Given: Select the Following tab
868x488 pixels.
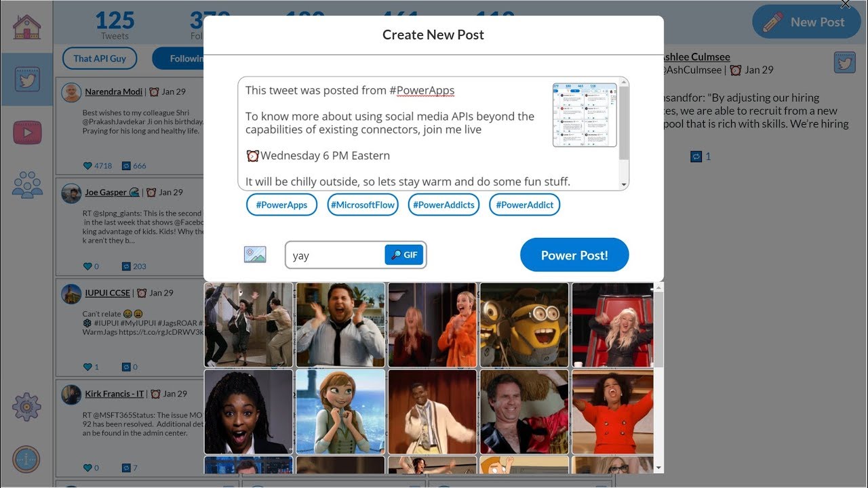Looking at the screenshot, I should tap(178, 58).
